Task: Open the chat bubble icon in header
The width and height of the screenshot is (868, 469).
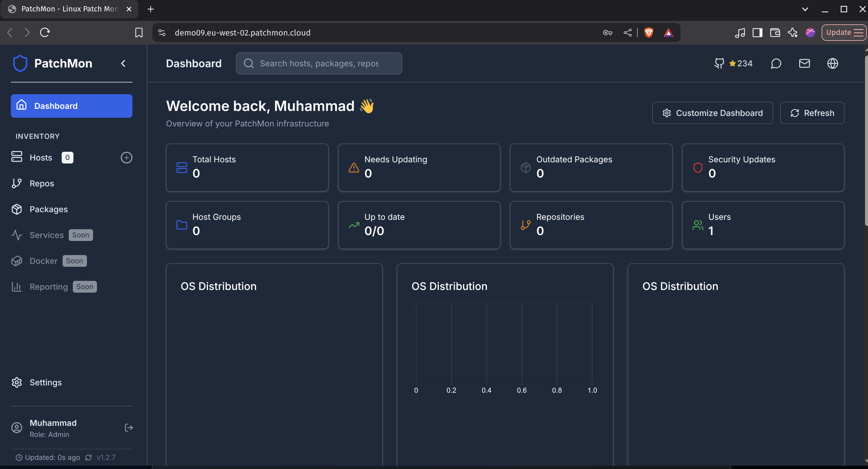Action: [776, 63]
